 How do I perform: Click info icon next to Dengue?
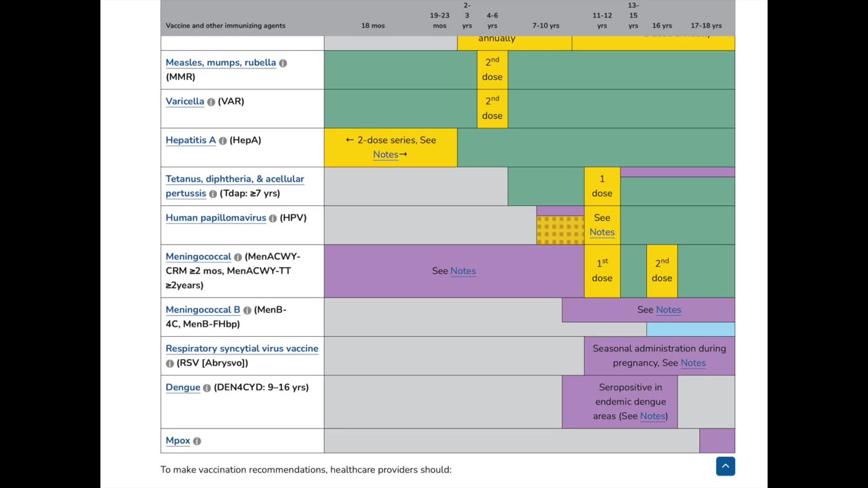(x=207, y=388)
